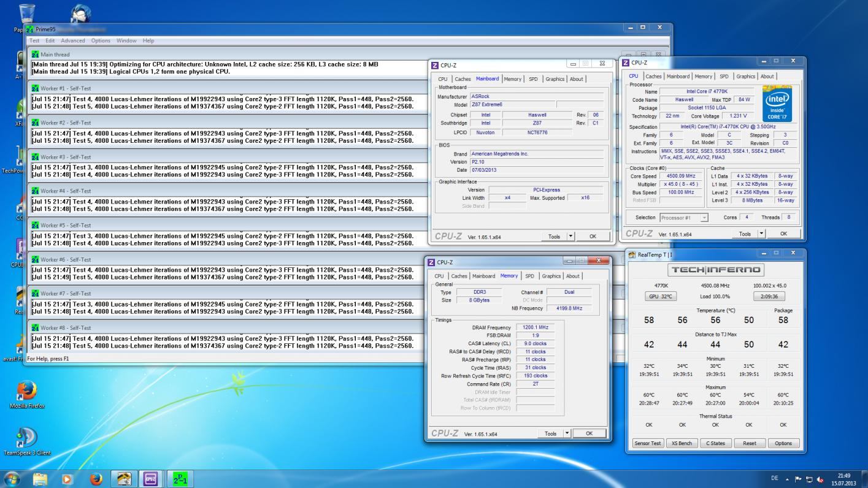Click the Windows Start orb
The height and width of the screenshot is (488, 868).
pos(12,479)
